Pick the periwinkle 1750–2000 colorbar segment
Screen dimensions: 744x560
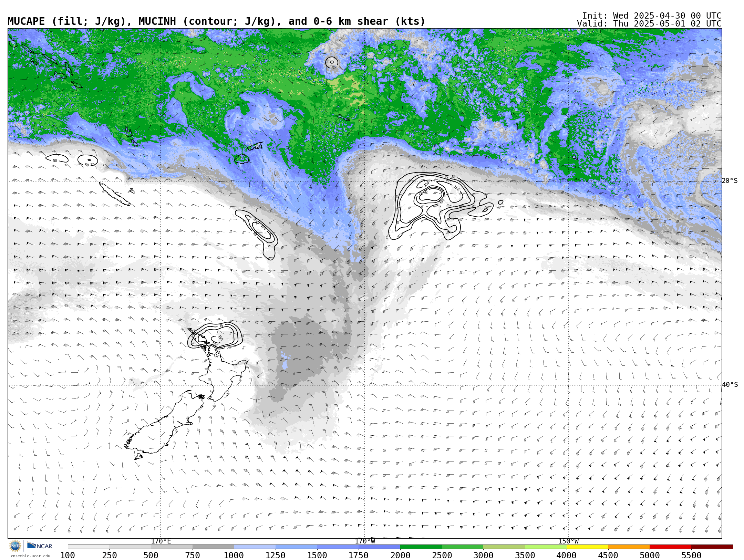tap(379, 547)
